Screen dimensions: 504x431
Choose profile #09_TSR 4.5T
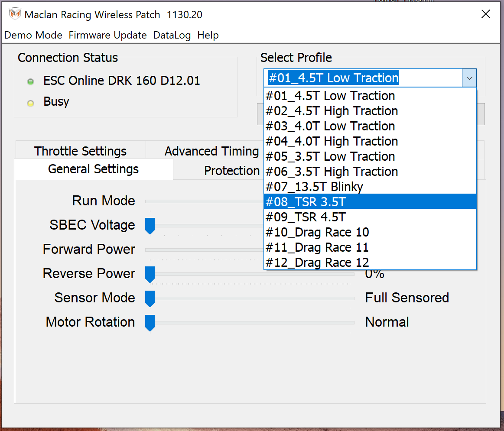click(x=370, y=217)
